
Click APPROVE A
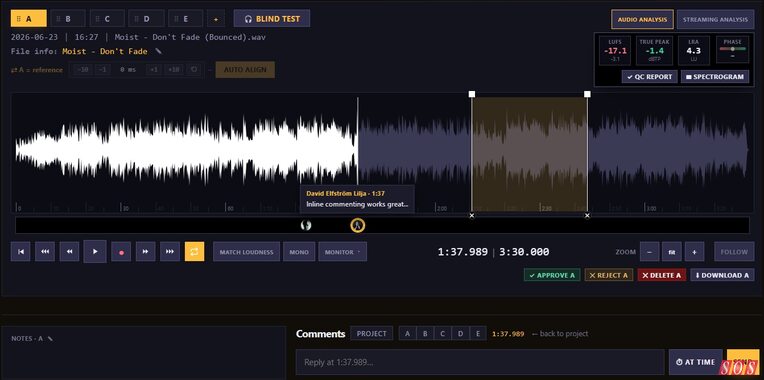[x=552, y=275]
